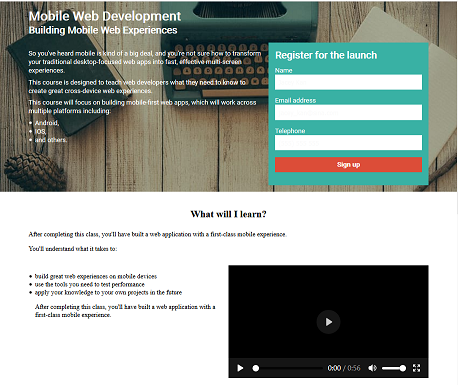Click 'Building Mobile Web Experiences' subtitle
This screenshot has width=458, height=385.
(x=103, y=30)
